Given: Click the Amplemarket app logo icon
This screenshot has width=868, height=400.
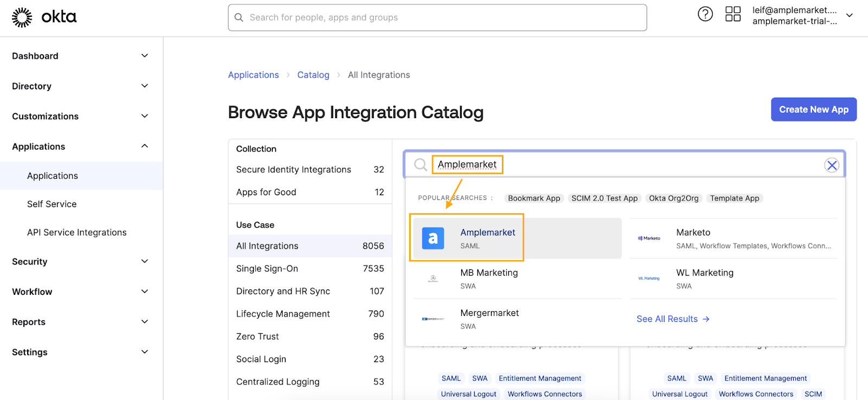Looking at the screenshot, I should [x=433, y=238].
